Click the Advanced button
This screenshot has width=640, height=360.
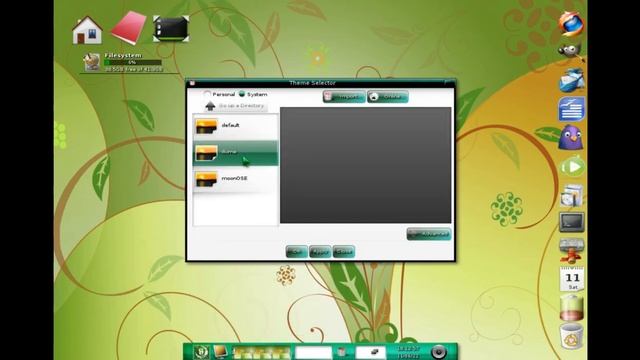429,234
